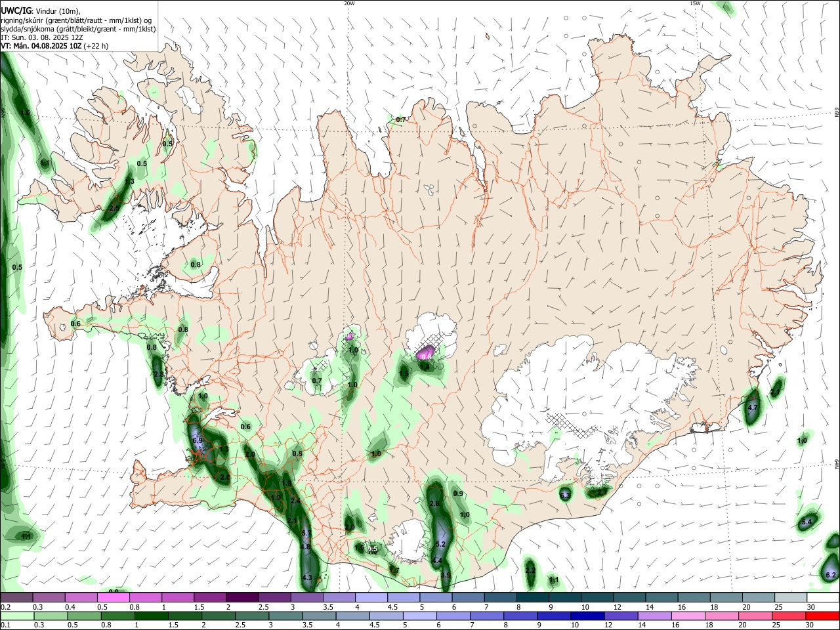Click the 66N latitude label on the right edge

[x=837, y=112]
